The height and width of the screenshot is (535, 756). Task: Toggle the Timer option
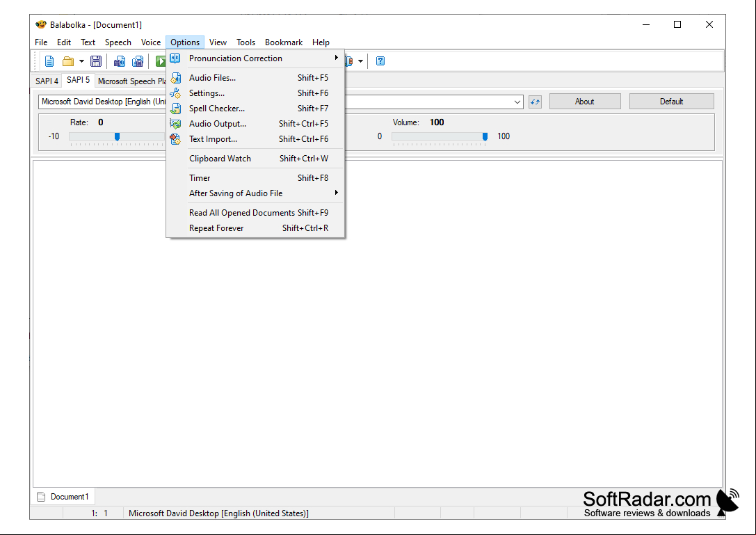(x=255, y=178)
